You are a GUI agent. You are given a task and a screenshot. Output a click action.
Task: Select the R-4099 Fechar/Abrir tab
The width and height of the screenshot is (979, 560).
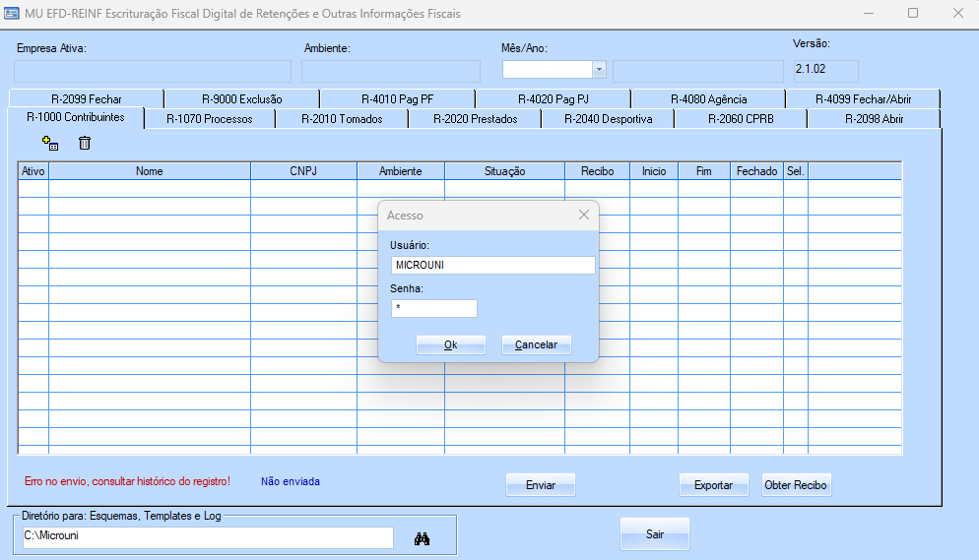point(864,99)
